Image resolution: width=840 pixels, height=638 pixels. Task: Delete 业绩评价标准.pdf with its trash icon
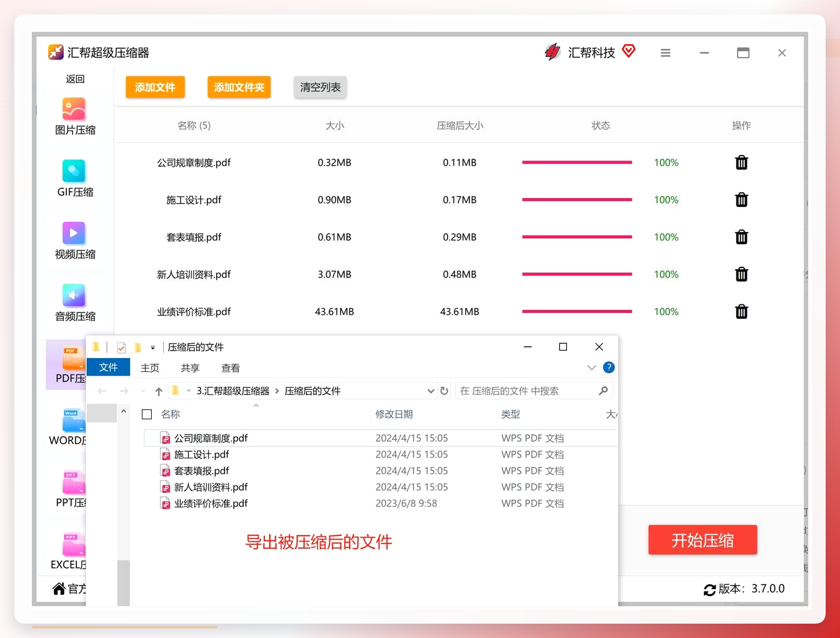pyautogui.click(x=741, y=311)
